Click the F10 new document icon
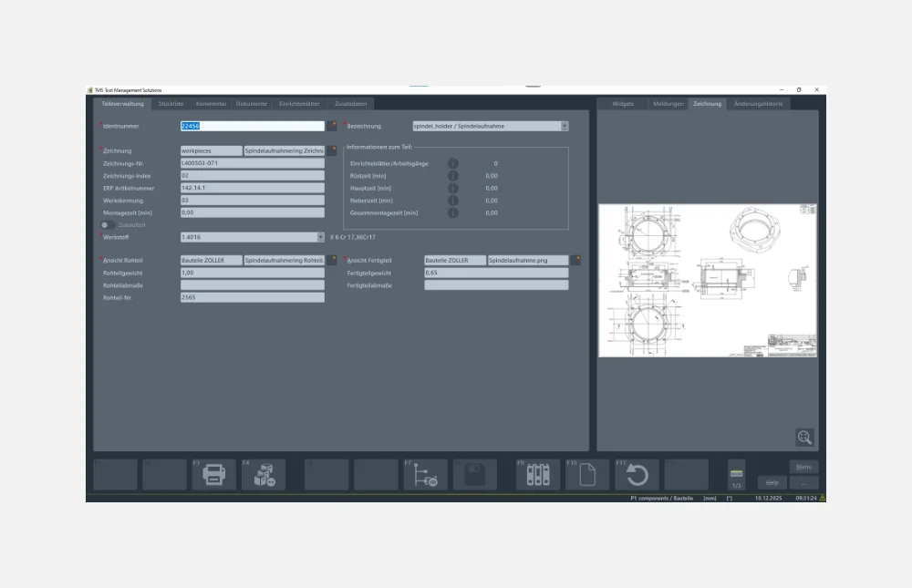Viewport: 912px width, 588px height. pyautogui.click(x=587, y=475)
